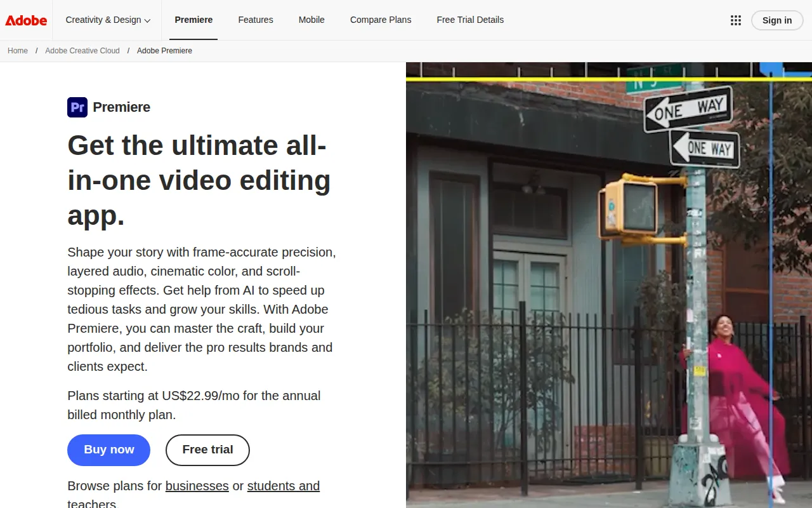Go to the Mobile tab
Image resolution: width=812 pixels, height=508 pixels.
[x=311, y=20]
